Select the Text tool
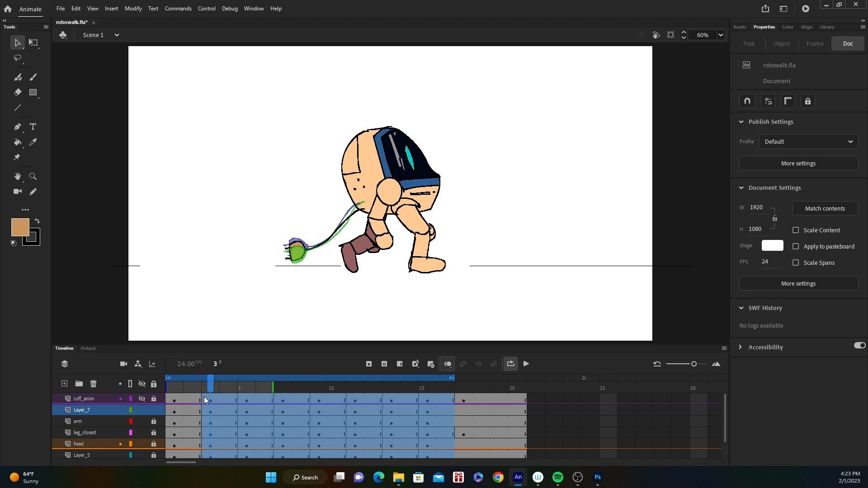The width and height of the screenshot is (868, 488). (33, 127)
